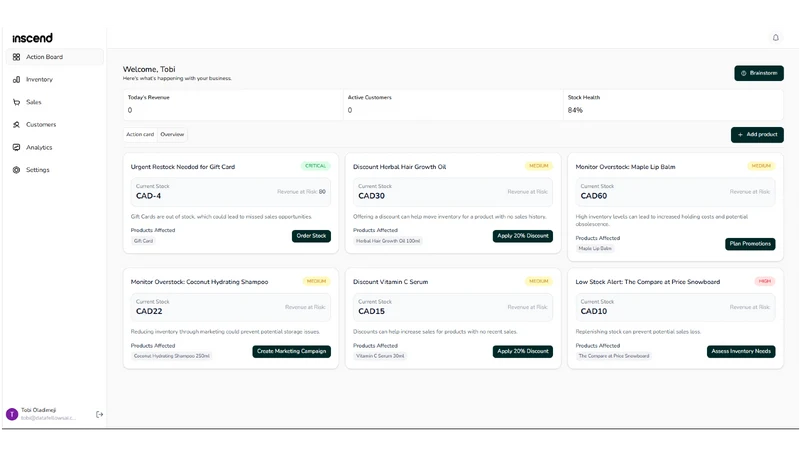Click the inscend logo
The image size is (800, 450).
pos(32,38)
